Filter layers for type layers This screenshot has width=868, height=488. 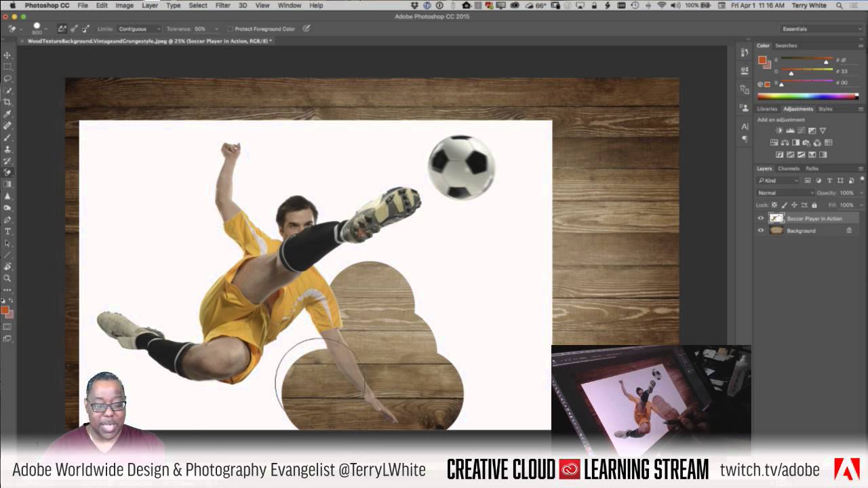pyautogui.click(x=828, y=181)
